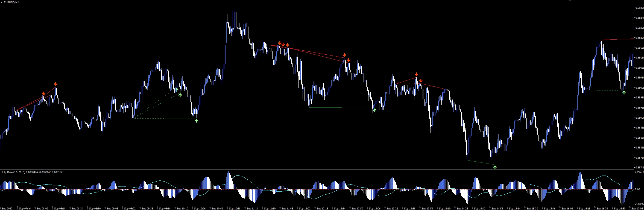
Task: Select the red arrow above the 12:34 peak
Action: pos(344,55)
